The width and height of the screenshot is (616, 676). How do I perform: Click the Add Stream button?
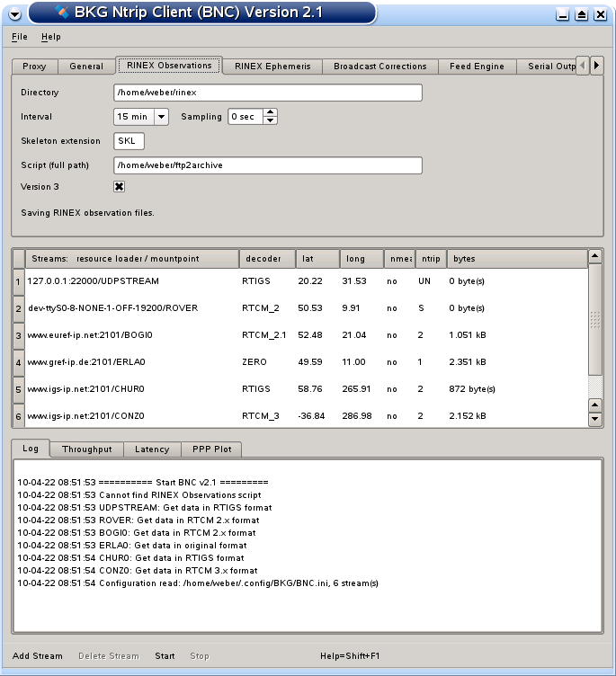tap(38, 656)
